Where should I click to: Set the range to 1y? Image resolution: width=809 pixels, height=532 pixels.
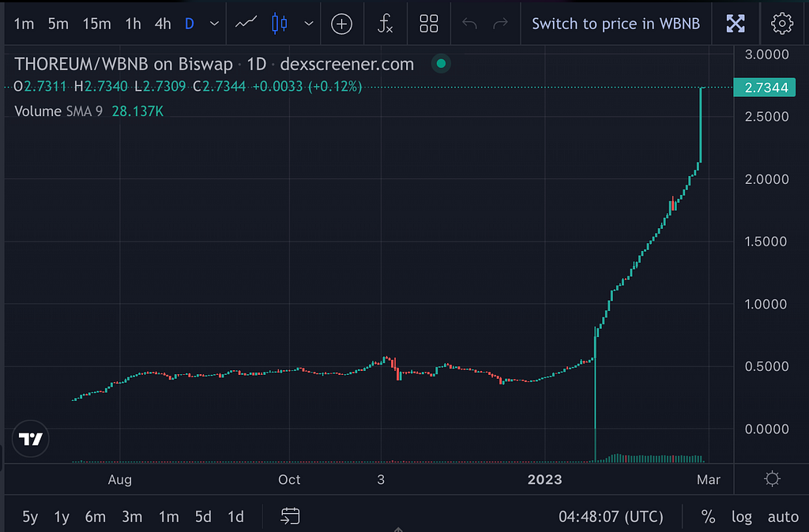[62, 516]
